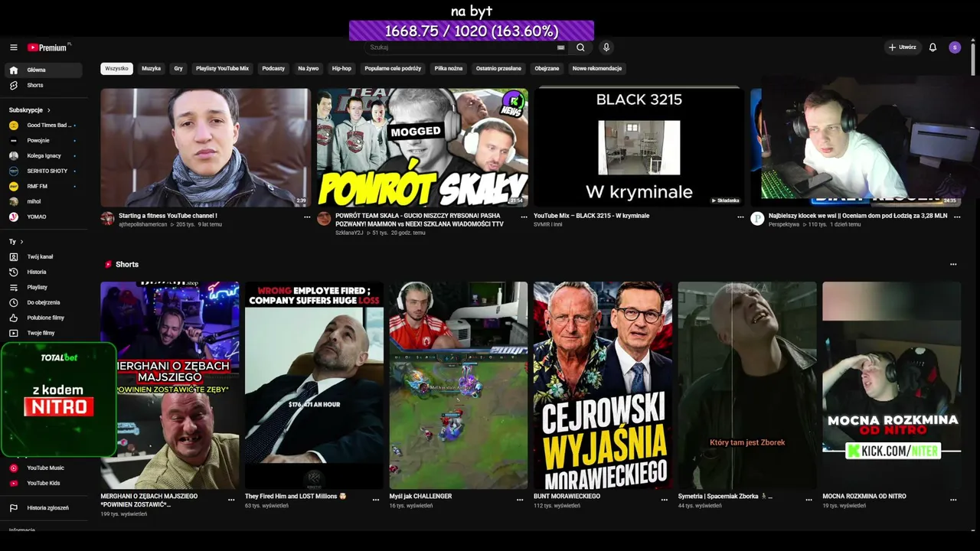980x551 pixels.
Task: Launch YouTube Kids from the sidebar
Action: (x=44, y=484)
